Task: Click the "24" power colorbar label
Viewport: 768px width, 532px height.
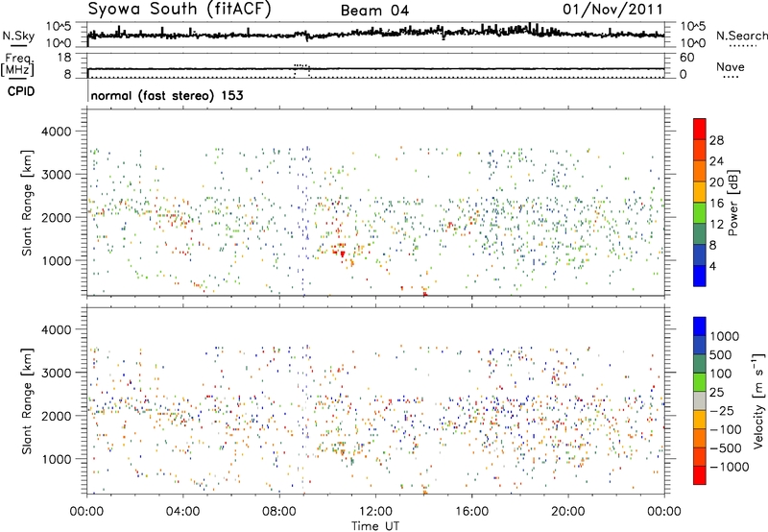Action: tap(716, 161)
